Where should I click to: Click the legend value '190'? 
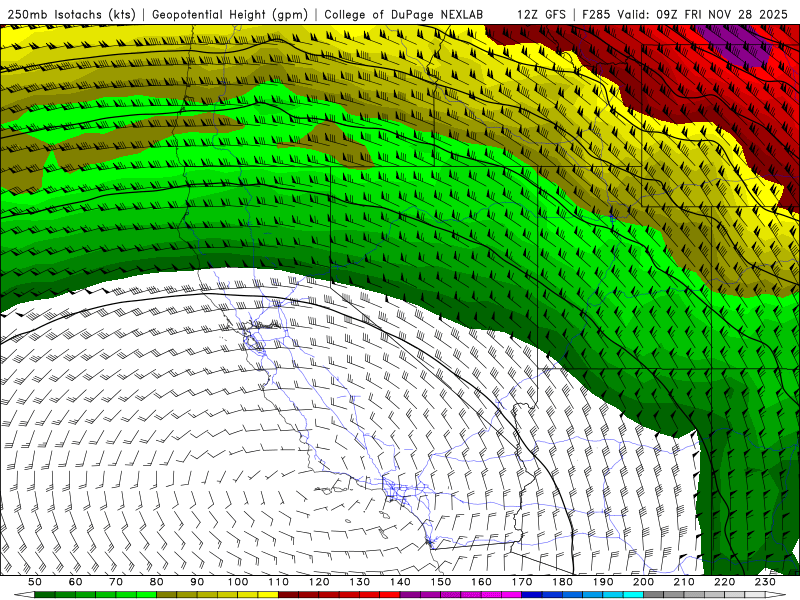coord(603,582)
